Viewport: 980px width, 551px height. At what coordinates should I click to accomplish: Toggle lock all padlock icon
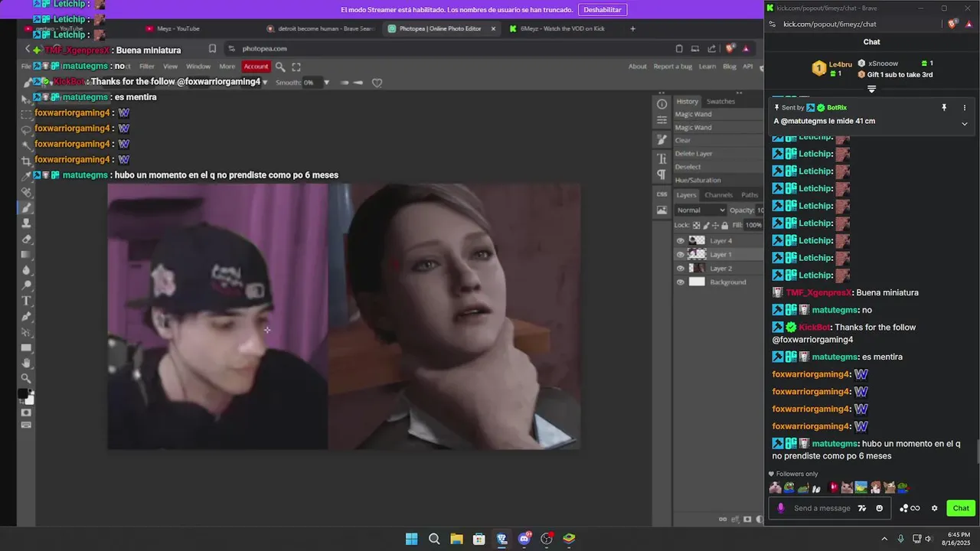tap(724, 225)
